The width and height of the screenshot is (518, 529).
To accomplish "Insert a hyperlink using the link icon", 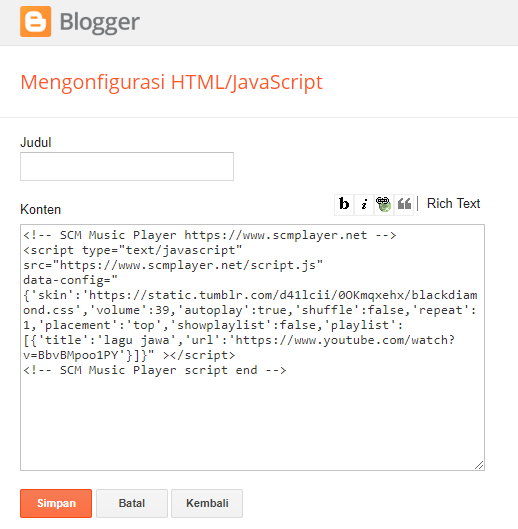I will (x=384, y=204).
